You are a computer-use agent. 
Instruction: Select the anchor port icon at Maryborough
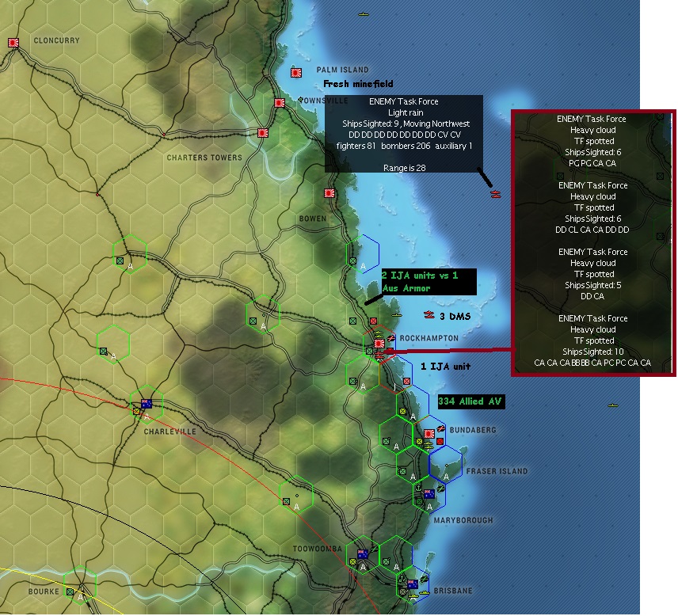pyautogui.click(x=418, y=489)
